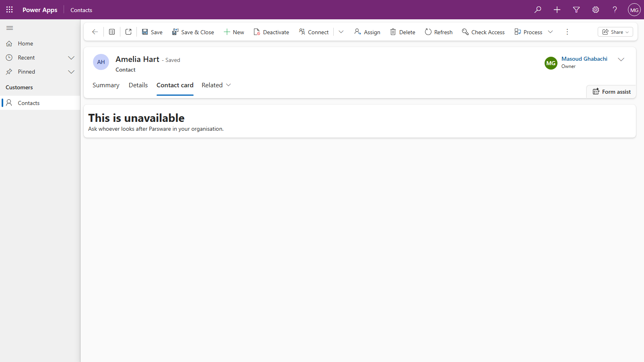Delete the Amelia Hart contact
The image size is (644, 362).
402,32
